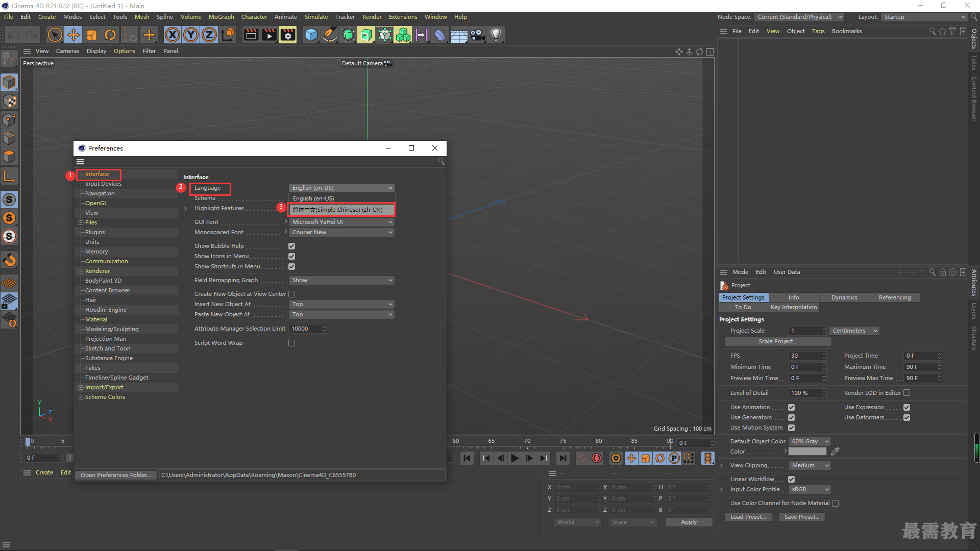Image resolution: width=980 pixels, height=551 pixels.
Task: Open the Simulate menu
Action: click(316, 17)
